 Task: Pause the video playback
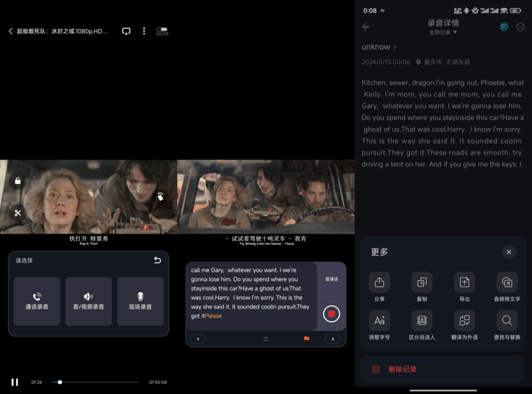click(14, 382)
